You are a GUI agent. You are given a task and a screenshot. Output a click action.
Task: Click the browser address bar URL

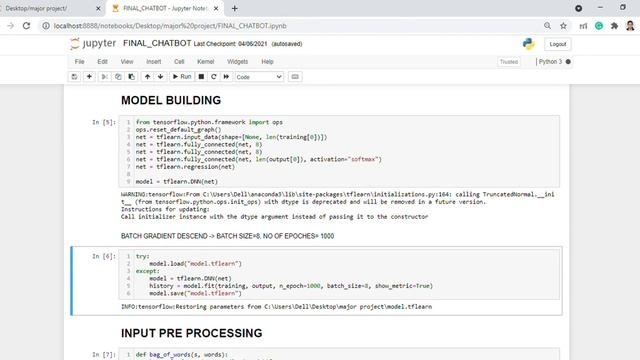click(170, 26)
